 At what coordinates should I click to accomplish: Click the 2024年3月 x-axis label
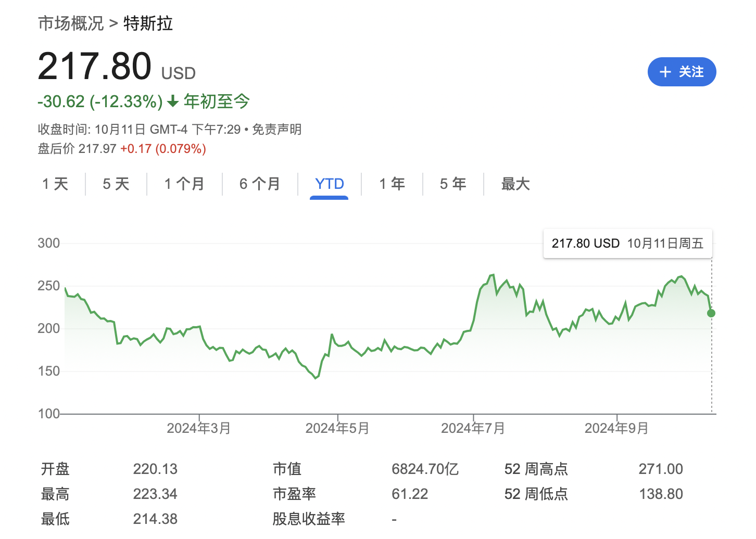click(x=198, y=428)
